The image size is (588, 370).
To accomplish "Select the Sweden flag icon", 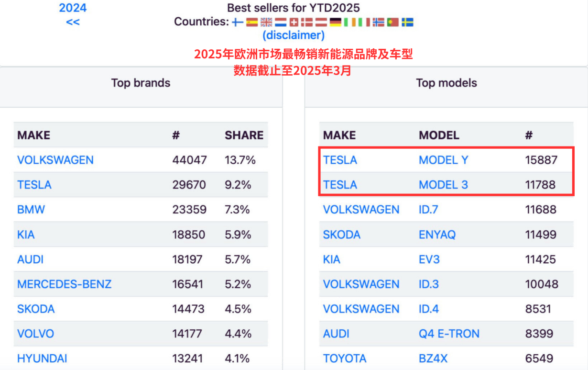I will (407, 22).
